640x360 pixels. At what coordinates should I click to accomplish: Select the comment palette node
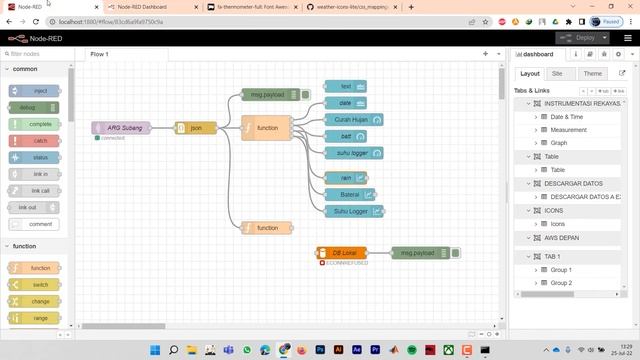pyautogui.click(x=34, y=224)
